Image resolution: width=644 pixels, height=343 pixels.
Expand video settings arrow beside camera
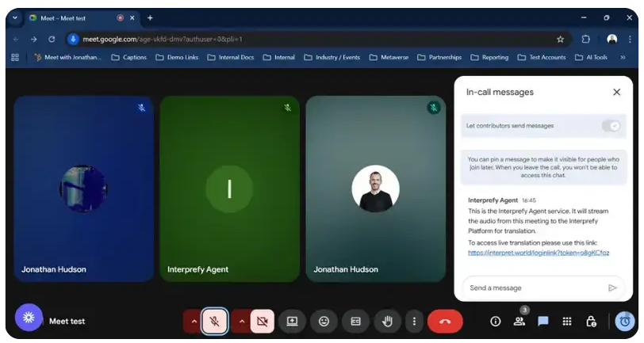pyautogui.click(x=241, y=322)
